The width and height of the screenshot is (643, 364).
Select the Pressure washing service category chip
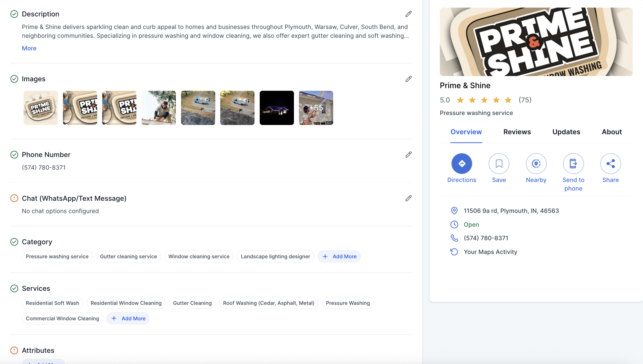pos(57,256)
